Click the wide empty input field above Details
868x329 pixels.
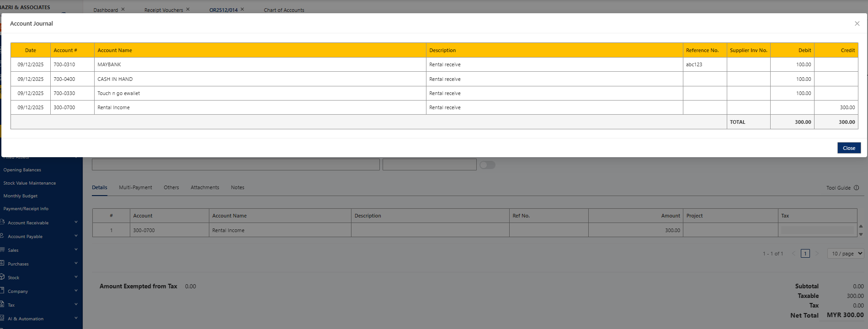(236, 164)
